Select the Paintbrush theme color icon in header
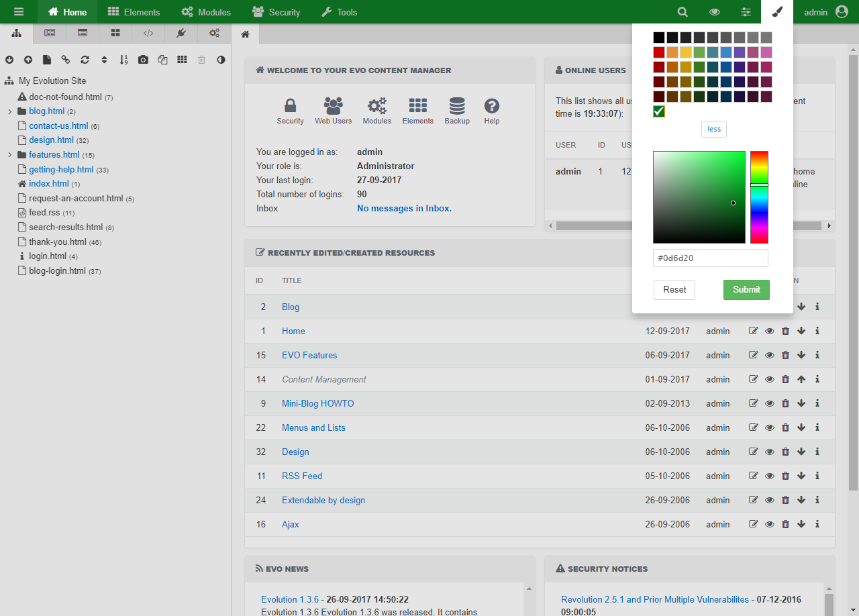The width and height of the screenshot is (859, 616). tap(776, 11)
